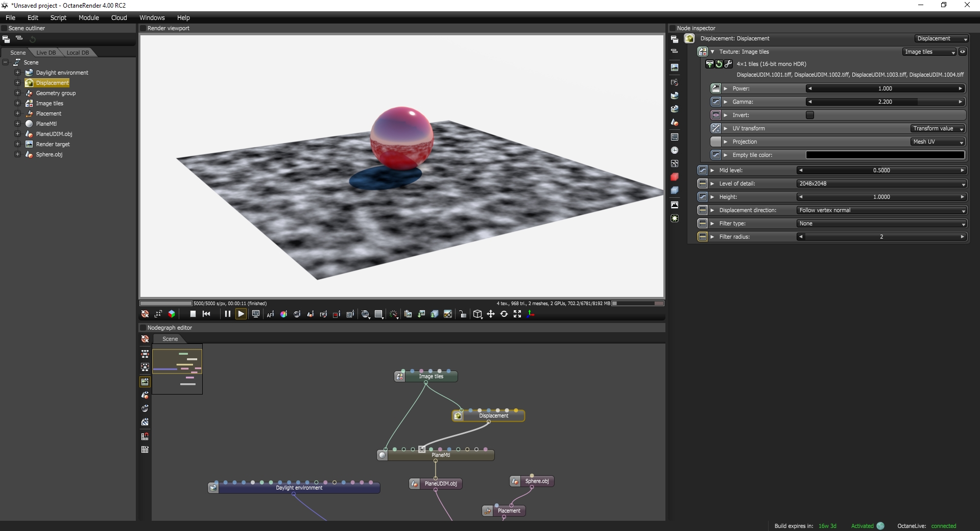Select the white balance picker color-wheel icon
The image size is (980, 531).
[x=283, y=314]
